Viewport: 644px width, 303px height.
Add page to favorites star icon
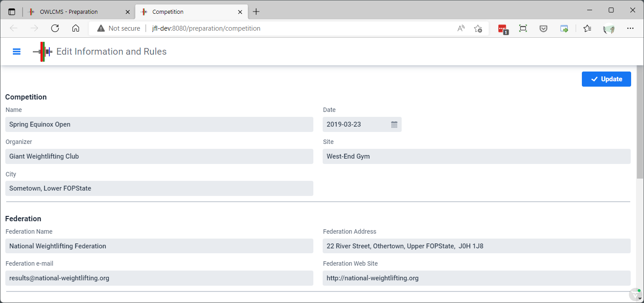pyautogui.click(x=478, y=28)
